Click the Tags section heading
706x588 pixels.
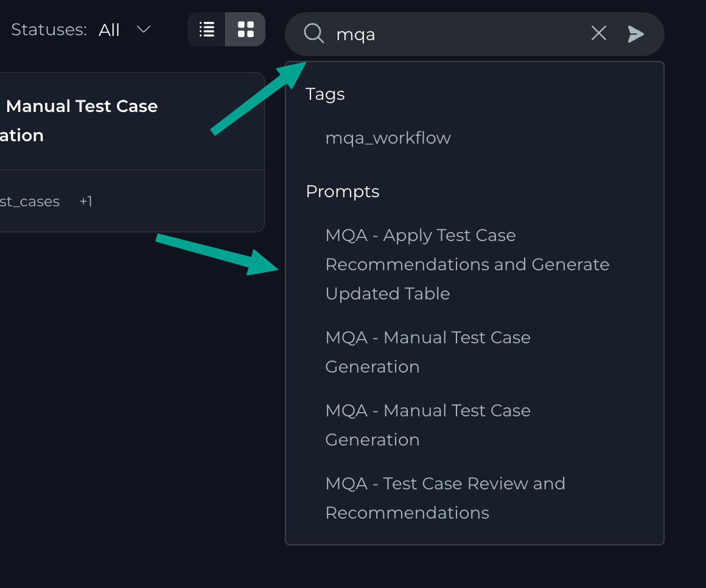pyautogui.click(x=325, y=94)
